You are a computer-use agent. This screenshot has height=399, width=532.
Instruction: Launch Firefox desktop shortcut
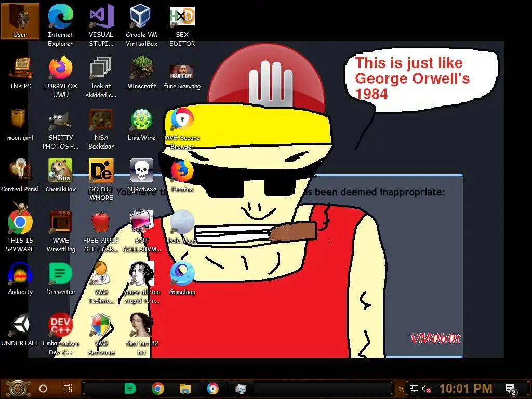[x=182, y=176]
